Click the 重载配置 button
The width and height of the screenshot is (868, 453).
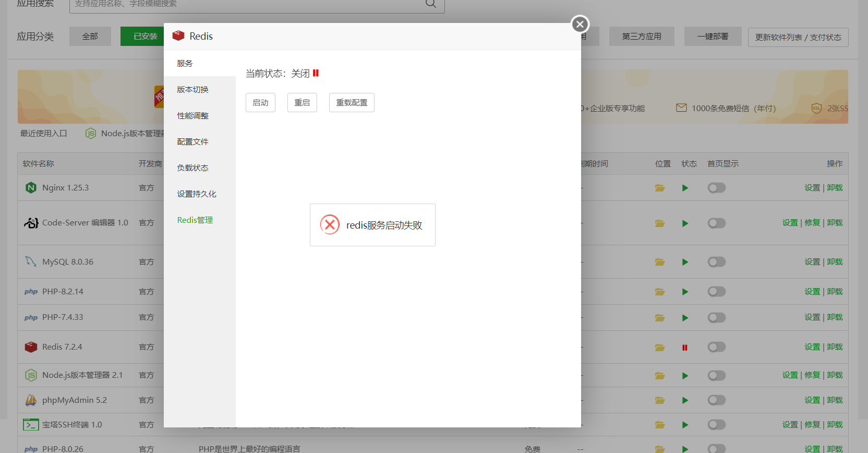point(352,102)
